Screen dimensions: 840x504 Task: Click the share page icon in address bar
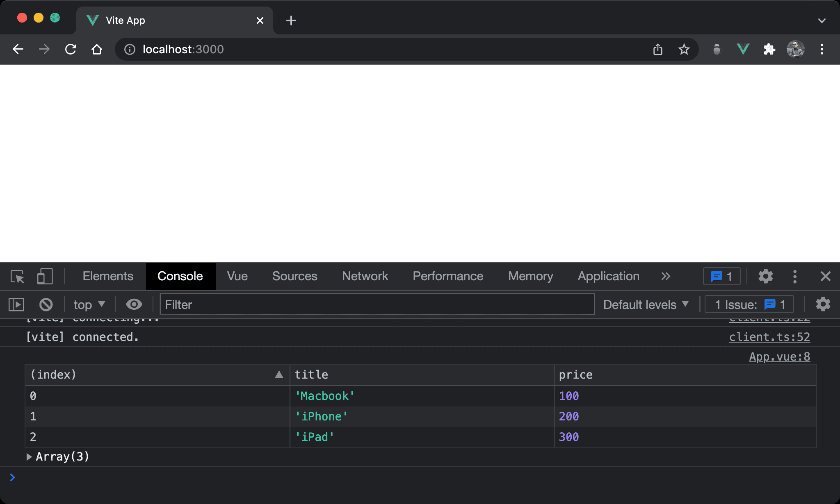pyautogui.click(x=658, y=50)
